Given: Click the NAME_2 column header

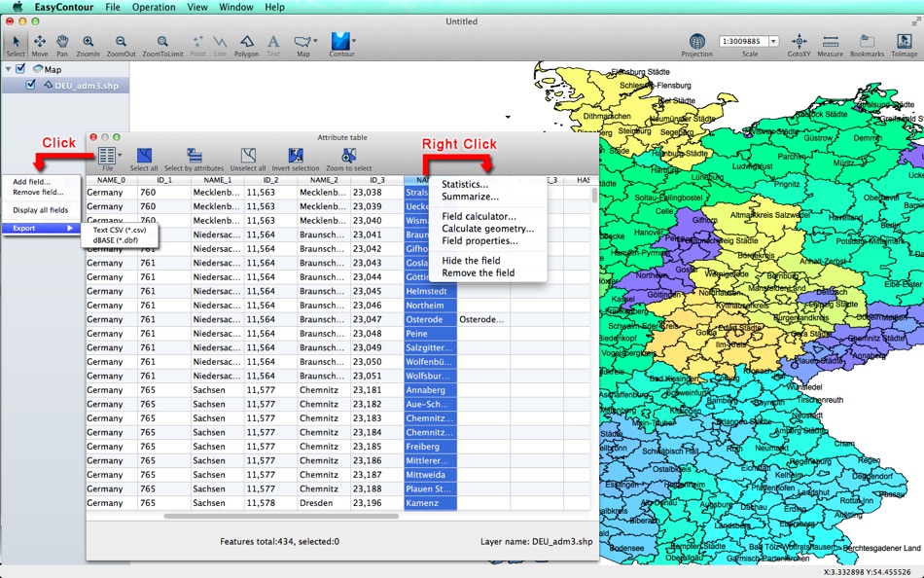Looking at the screenshot, I should click(x=324, y=180).
